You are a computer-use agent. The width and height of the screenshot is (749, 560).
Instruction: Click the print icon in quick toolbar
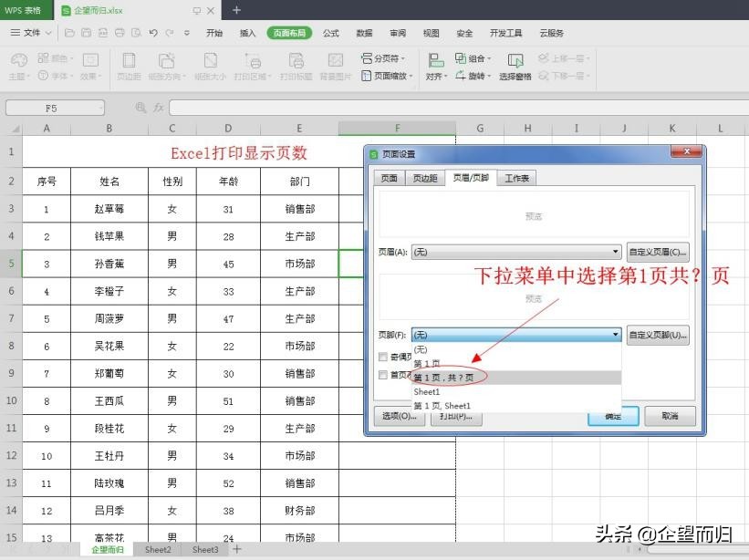pyautogui.click(x=120, y=33)
